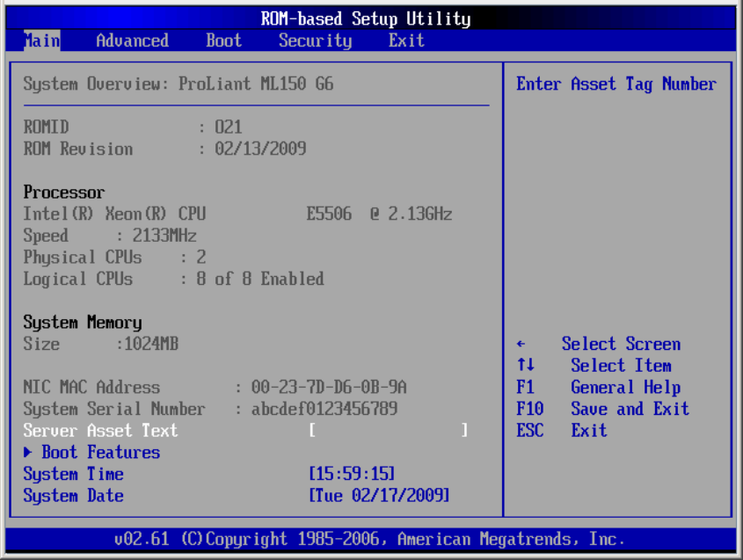Click the Intel(R) Xeon(R) CPU line
Viewport: 743px width, 560px height.
coord(238,215)
